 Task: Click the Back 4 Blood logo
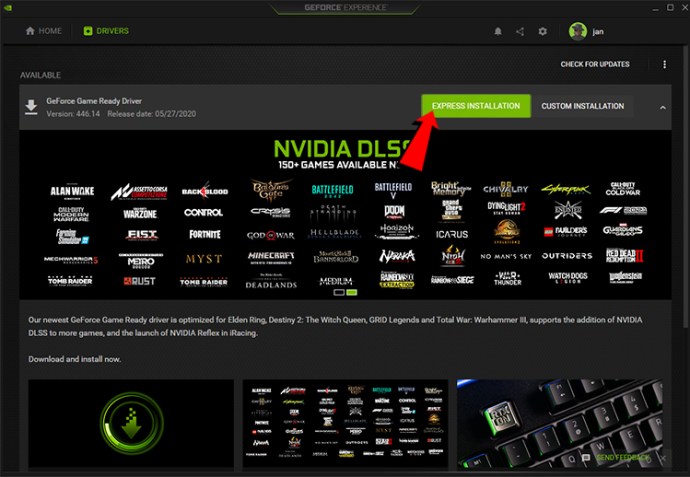[x=205, y=191]
